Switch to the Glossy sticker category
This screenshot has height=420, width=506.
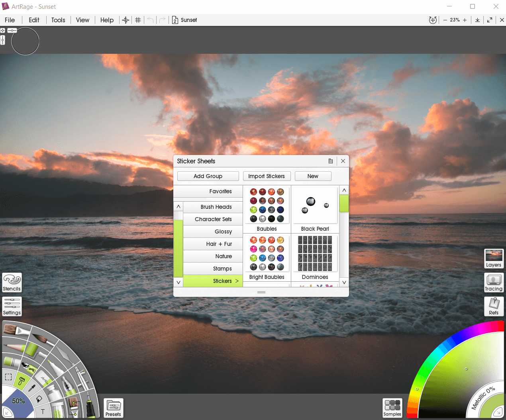click(223, 232)
